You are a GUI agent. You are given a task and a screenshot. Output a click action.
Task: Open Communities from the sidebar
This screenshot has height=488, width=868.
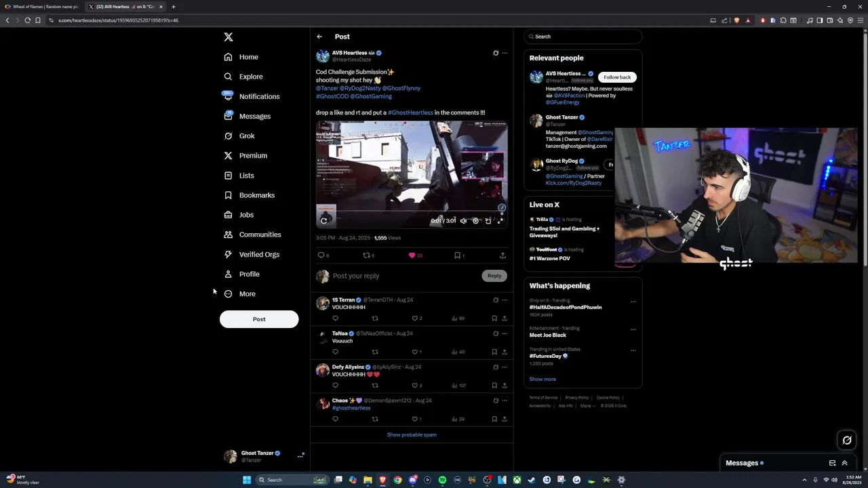[252, 235]
